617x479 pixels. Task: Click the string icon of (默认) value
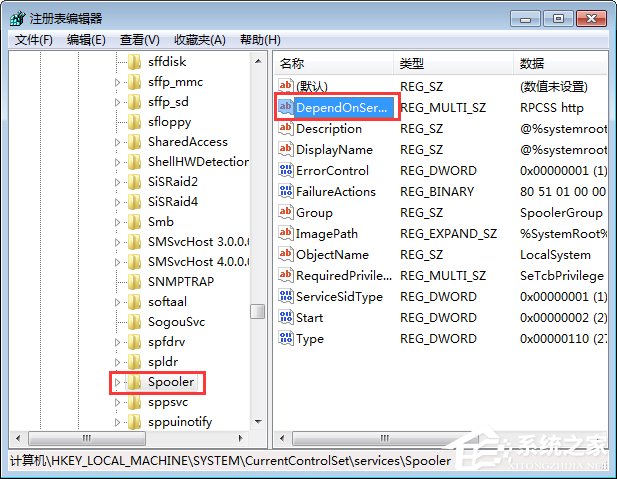[x=286, y=86]
